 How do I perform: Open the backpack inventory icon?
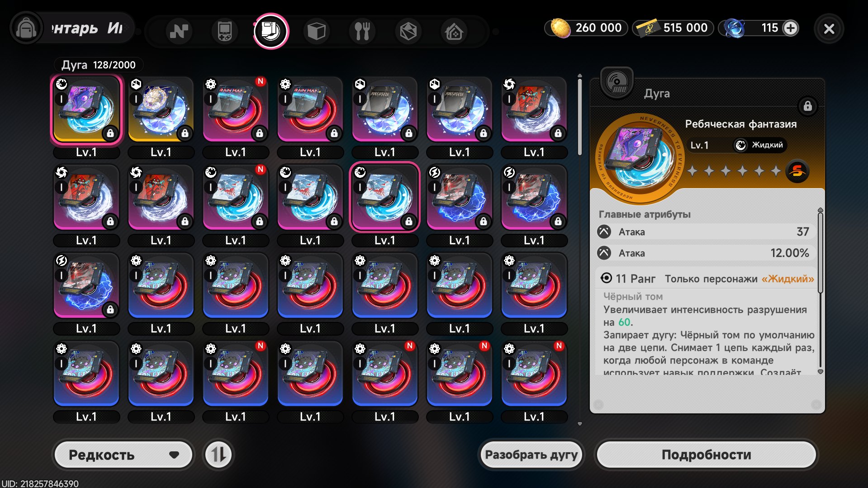click(x=26, y=29)
